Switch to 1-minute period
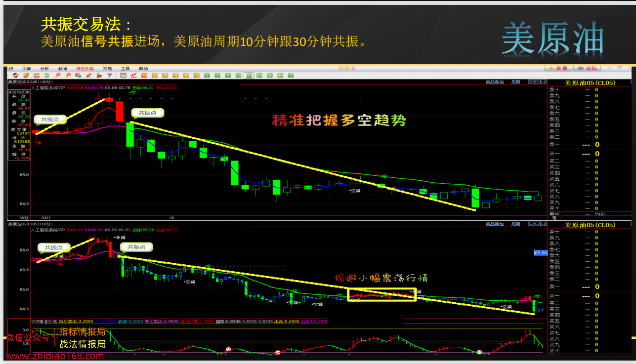Image resolution: width=636 pixels, height=364 pixels. [x=207, y=76]
